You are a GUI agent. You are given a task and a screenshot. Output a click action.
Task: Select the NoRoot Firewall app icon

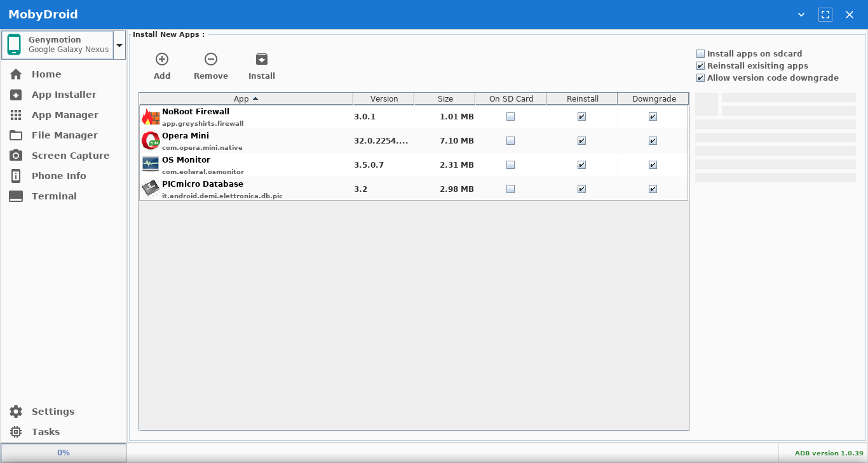point(151,117)
